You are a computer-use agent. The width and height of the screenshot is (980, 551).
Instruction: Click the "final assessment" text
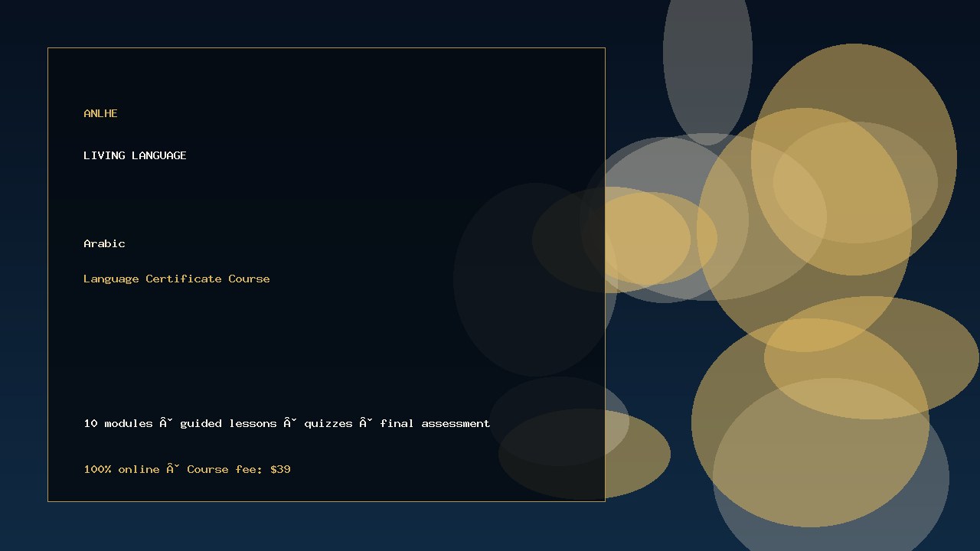[435, 423]
